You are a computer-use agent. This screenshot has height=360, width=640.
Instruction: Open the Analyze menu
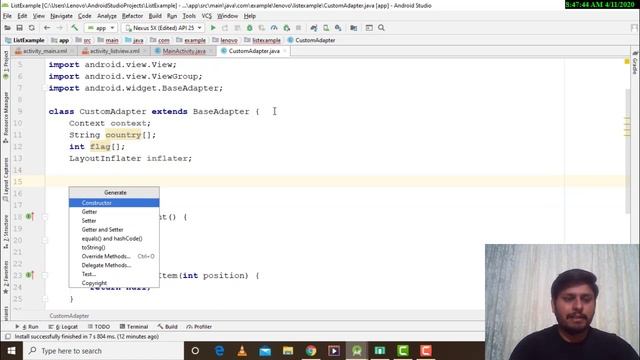[107, 16]
